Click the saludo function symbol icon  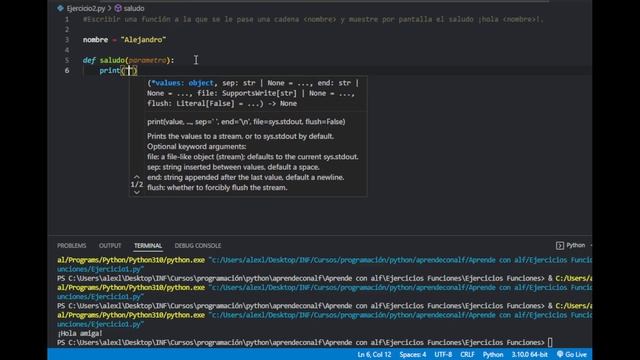click(x=118, y=8)
